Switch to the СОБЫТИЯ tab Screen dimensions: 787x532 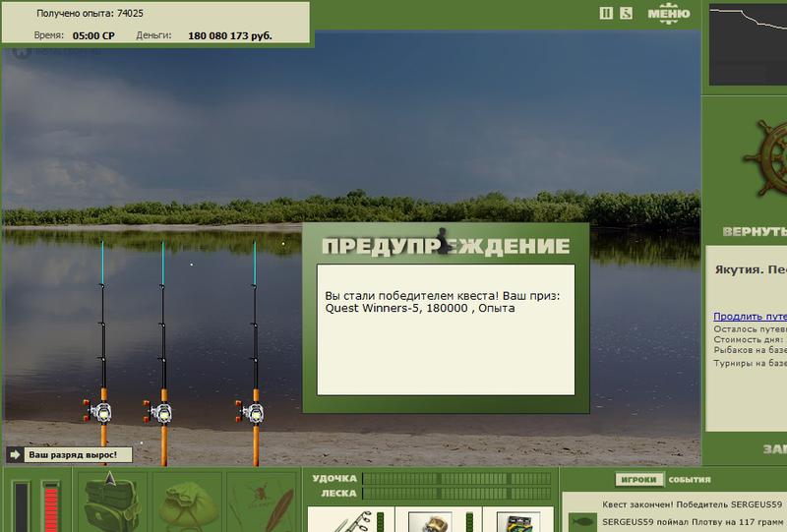[x=690, y=479]
